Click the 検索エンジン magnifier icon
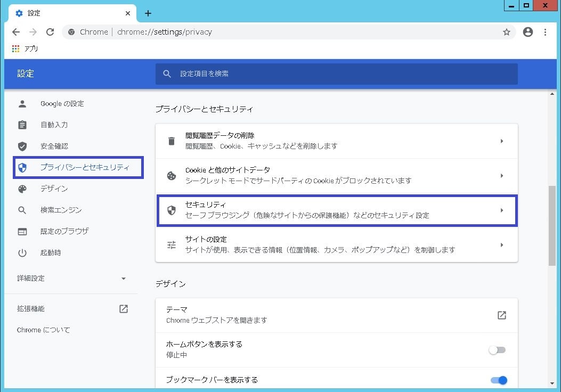Screen dimensions: 561x392 (x=22, y=210)
